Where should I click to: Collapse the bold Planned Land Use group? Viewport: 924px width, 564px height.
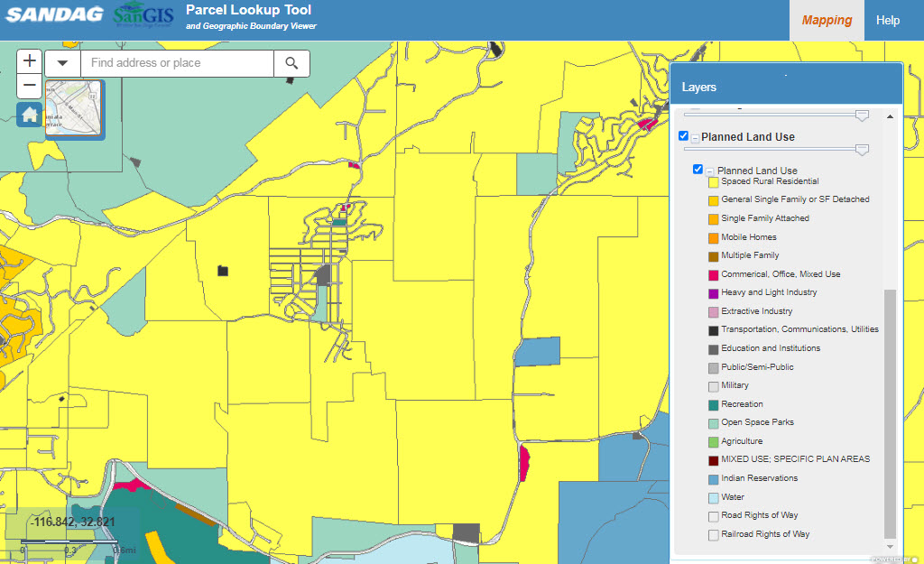click(x=696, y=137)
